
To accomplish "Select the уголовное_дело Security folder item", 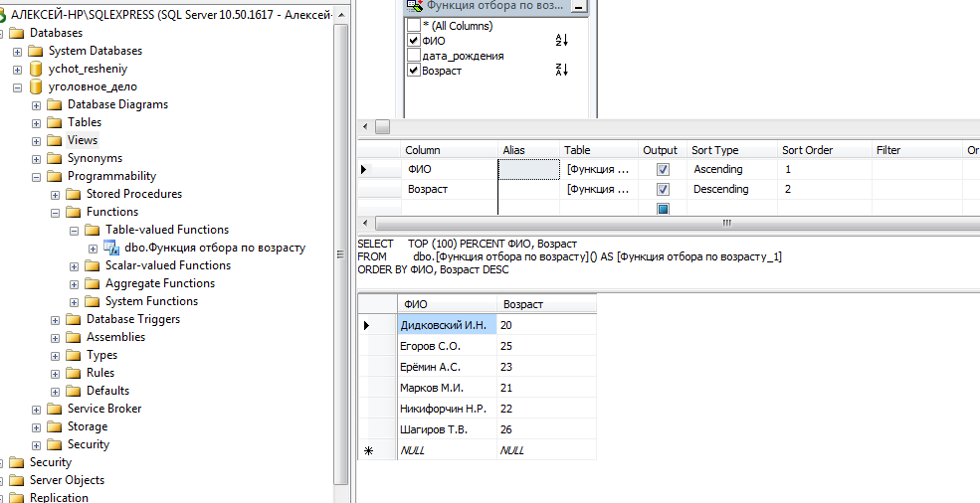I will (x=89, y=444).
